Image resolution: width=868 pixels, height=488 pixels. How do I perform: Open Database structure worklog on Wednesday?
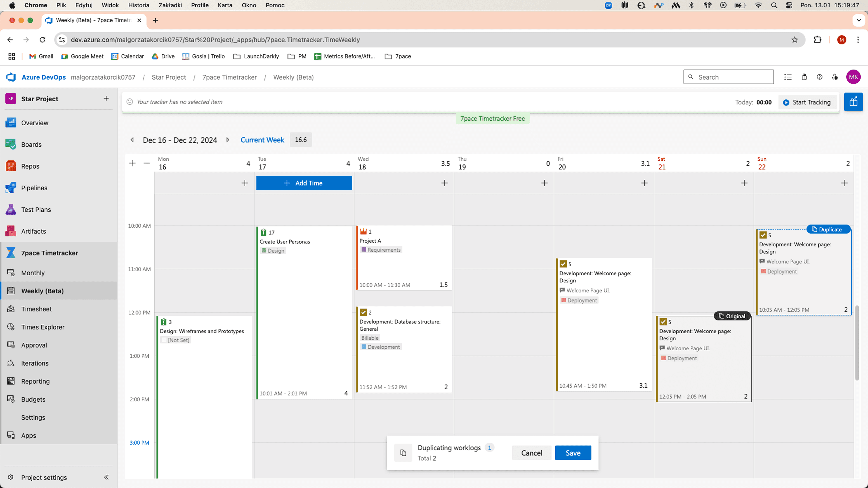point(404,350)
